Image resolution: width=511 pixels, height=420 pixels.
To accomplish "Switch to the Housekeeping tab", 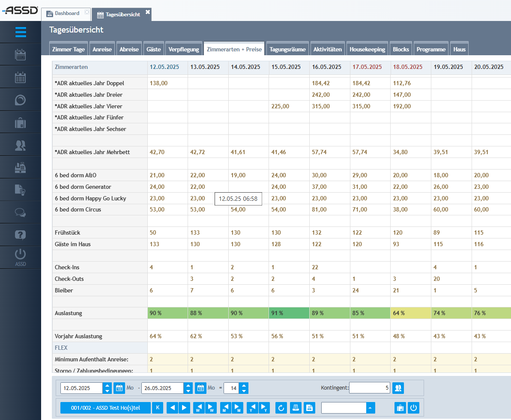I will click(368, 49).
